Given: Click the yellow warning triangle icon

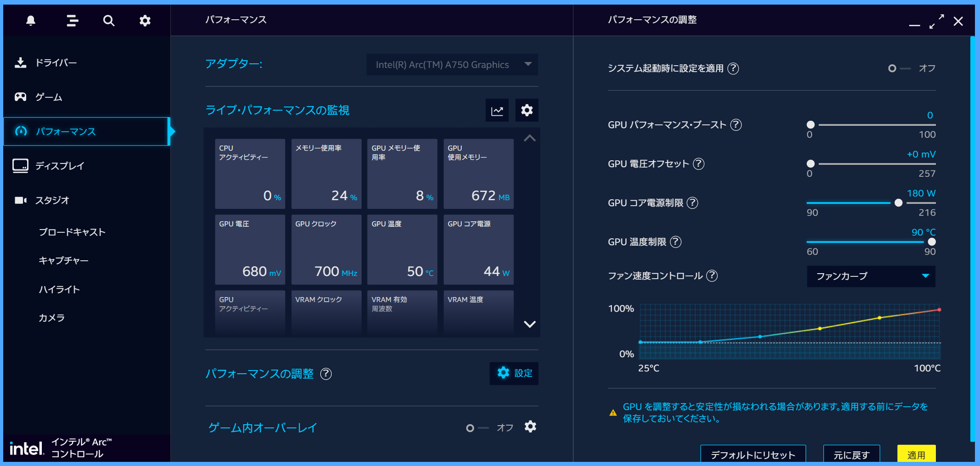Looking at the screenshot, I should tap(613, 413).
